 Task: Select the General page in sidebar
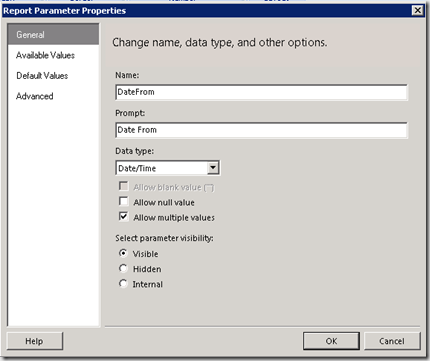(53, 34)
